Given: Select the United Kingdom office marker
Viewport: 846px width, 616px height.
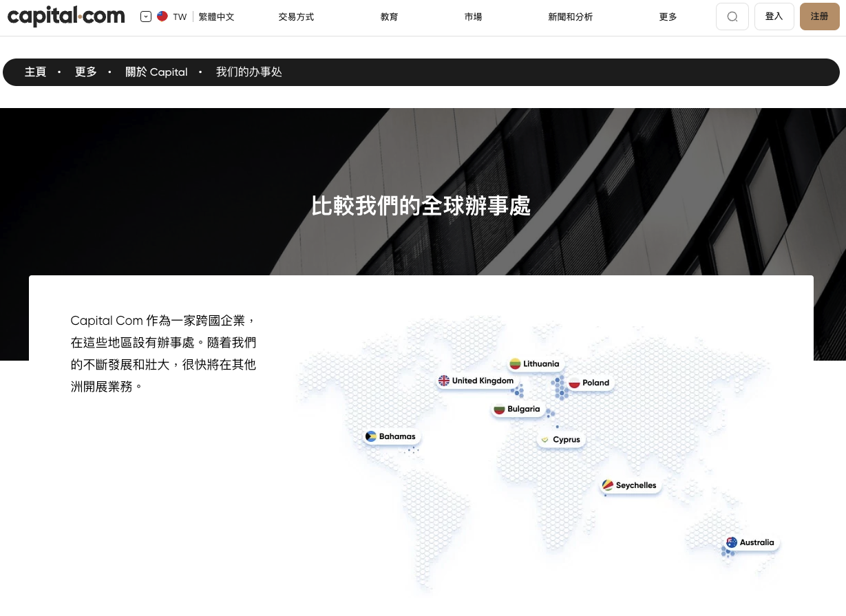Looking at the screenshot, I should [476, 381].
